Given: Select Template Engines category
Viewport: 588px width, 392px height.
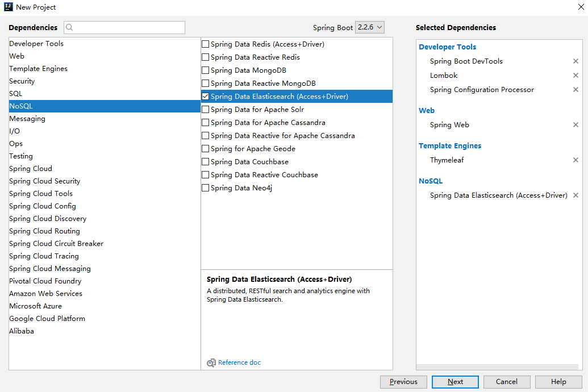Looking at the screenshot, I should (105, 69).
